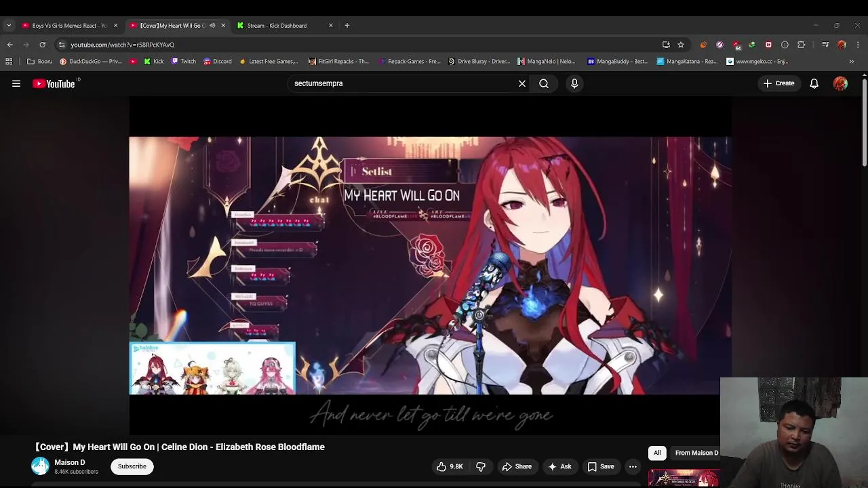Share the video
The image size is (868, 488).
(x=517, y=466)
